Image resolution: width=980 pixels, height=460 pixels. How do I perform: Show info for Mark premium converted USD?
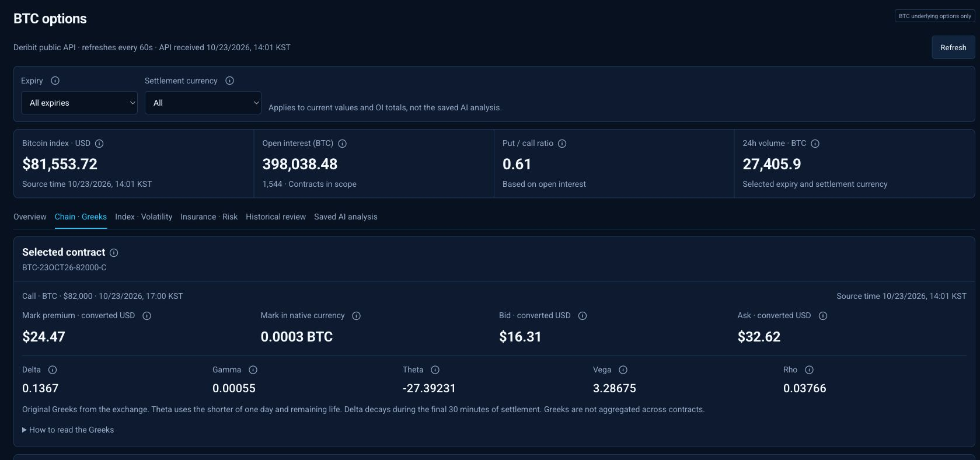click(x=147, y=316)
